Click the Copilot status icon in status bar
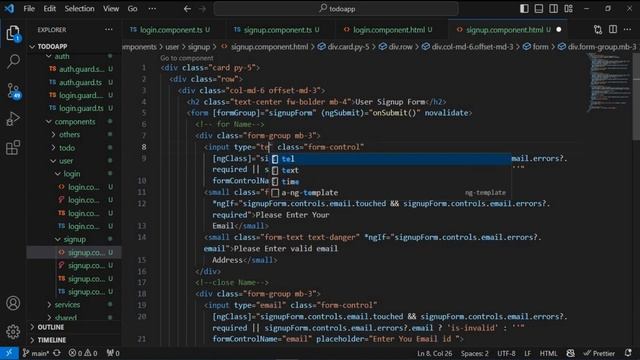Screen dimensions: 640x360 [x=570, y=353]
